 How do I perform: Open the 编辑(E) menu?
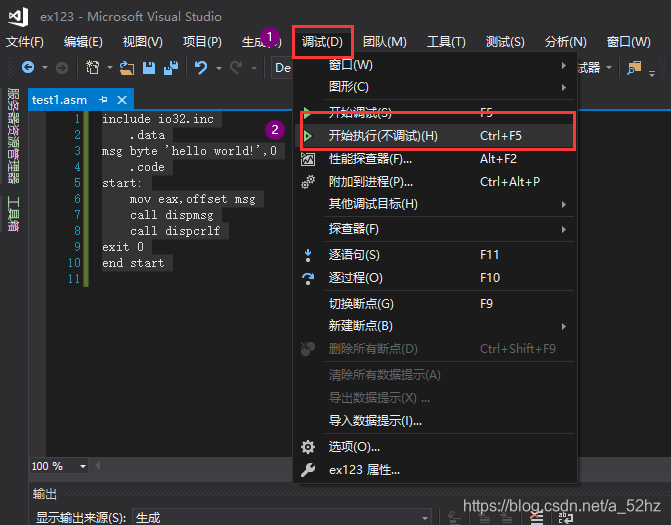83,42
